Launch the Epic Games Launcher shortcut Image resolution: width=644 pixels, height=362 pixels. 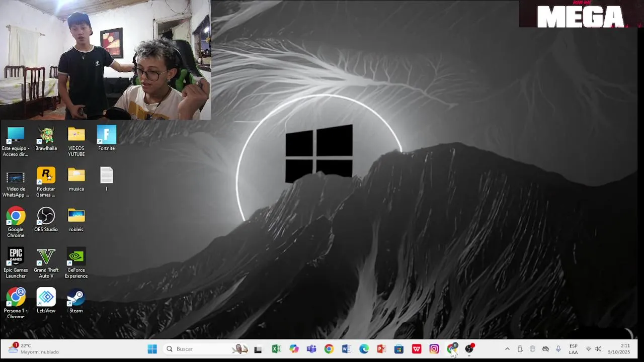(16, 263)
